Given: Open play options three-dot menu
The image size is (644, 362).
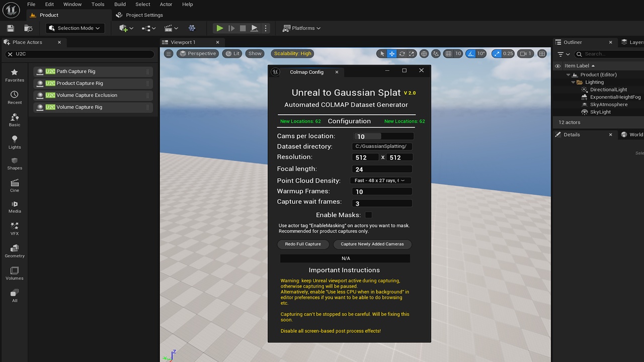Looking at the screenshot, I should [266, 28].
